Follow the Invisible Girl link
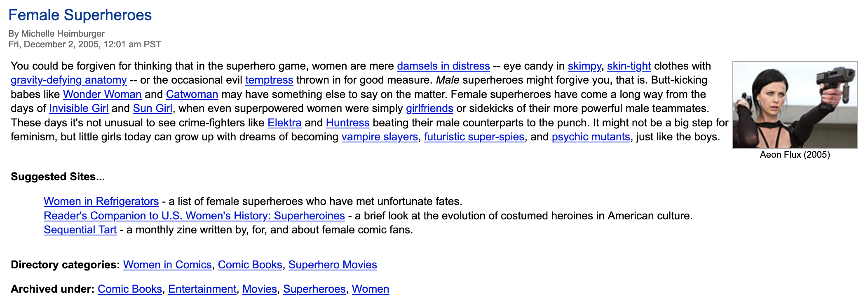The height and width of the screenshot is (305, 868). tap(79, 108)
